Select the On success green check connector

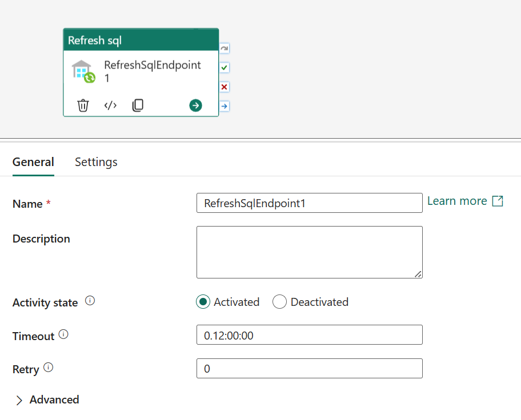pos(225,68)
